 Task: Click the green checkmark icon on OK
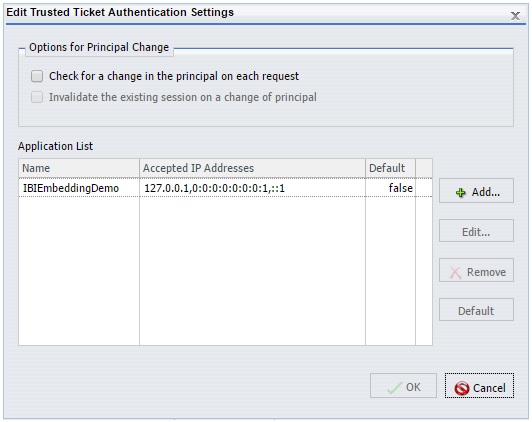coord(395,387)
